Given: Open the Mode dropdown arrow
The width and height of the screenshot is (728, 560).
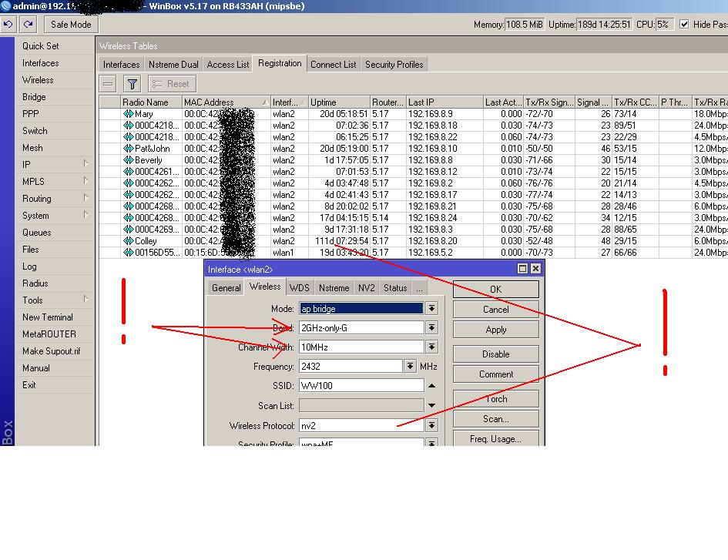Looking at the screenshot, I should tap(431, 308).
